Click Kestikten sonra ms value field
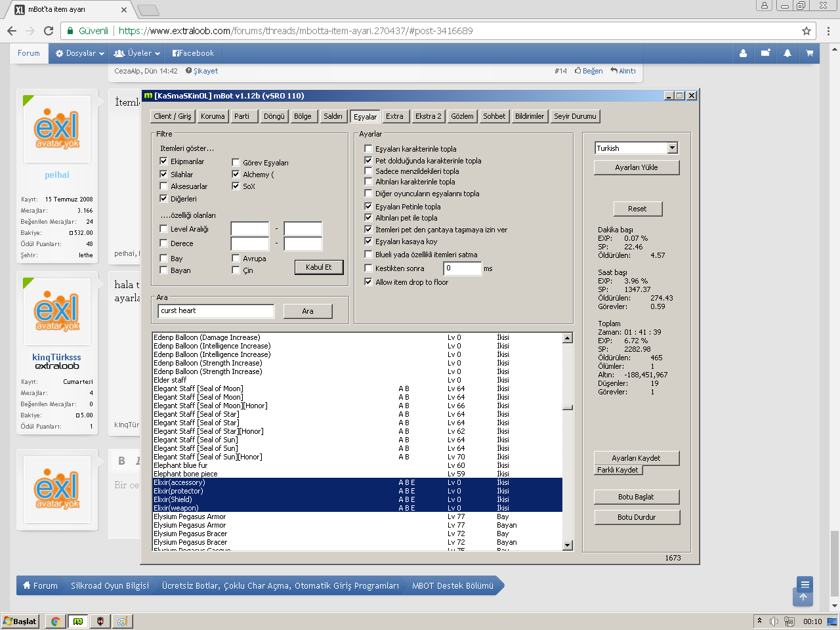 point(463,268)
